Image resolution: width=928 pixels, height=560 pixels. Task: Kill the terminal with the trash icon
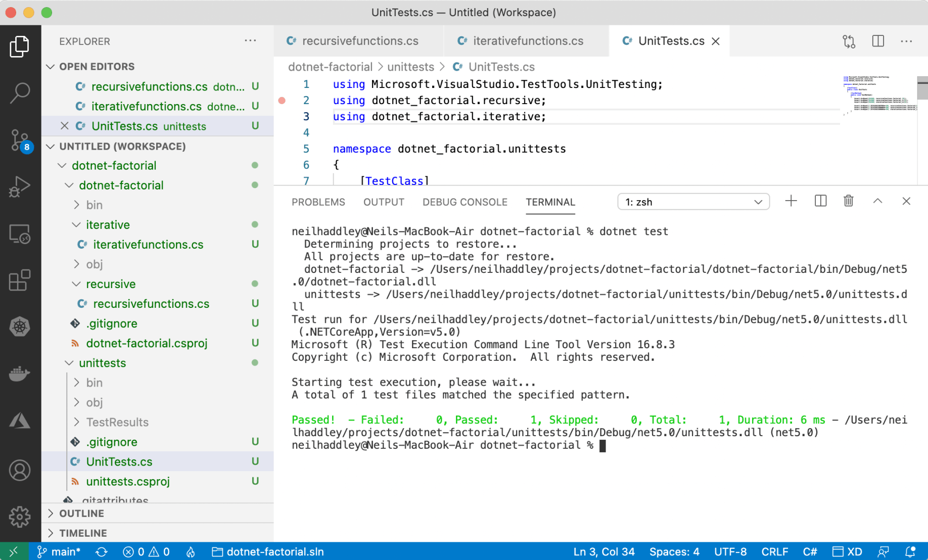(849, 201)
